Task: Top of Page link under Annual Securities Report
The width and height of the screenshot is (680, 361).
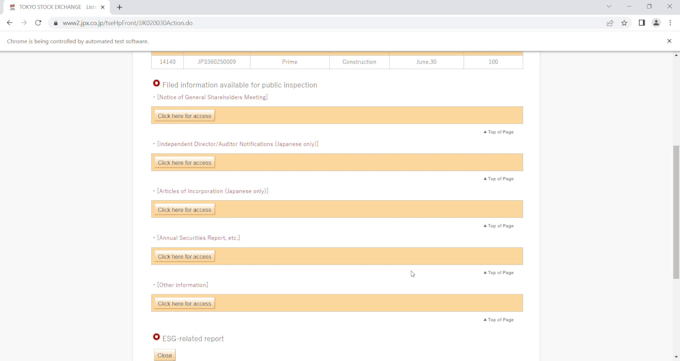Action: click(x=499, y=272)
